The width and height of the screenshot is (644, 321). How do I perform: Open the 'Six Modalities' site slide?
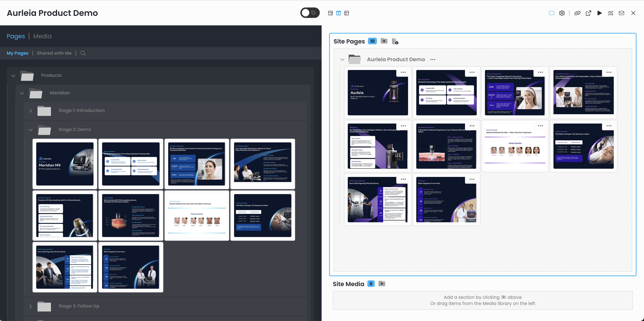[377, 146]
